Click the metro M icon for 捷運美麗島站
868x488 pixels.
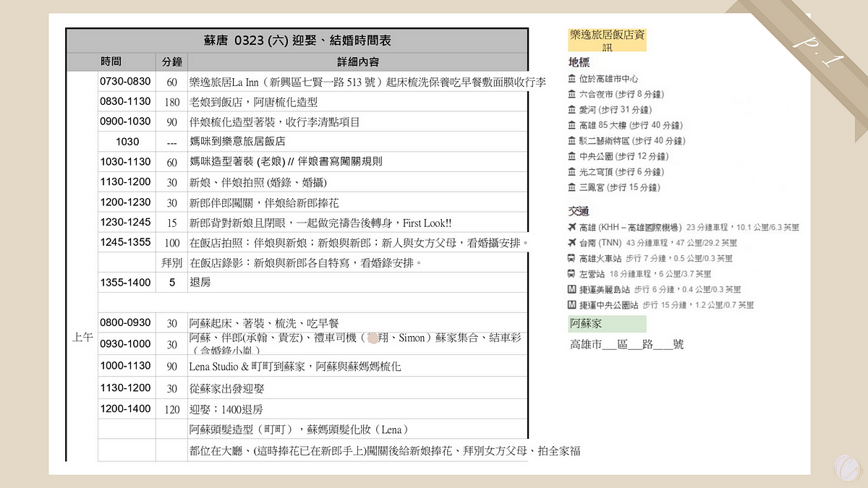click(x=572, y=289)
